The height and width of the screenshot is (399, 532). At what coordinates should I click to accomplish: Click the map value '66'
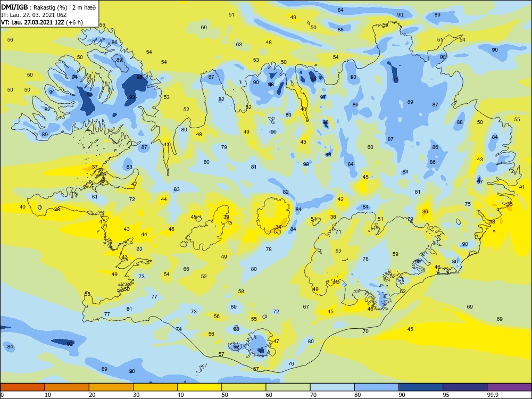tap(186, 269)
